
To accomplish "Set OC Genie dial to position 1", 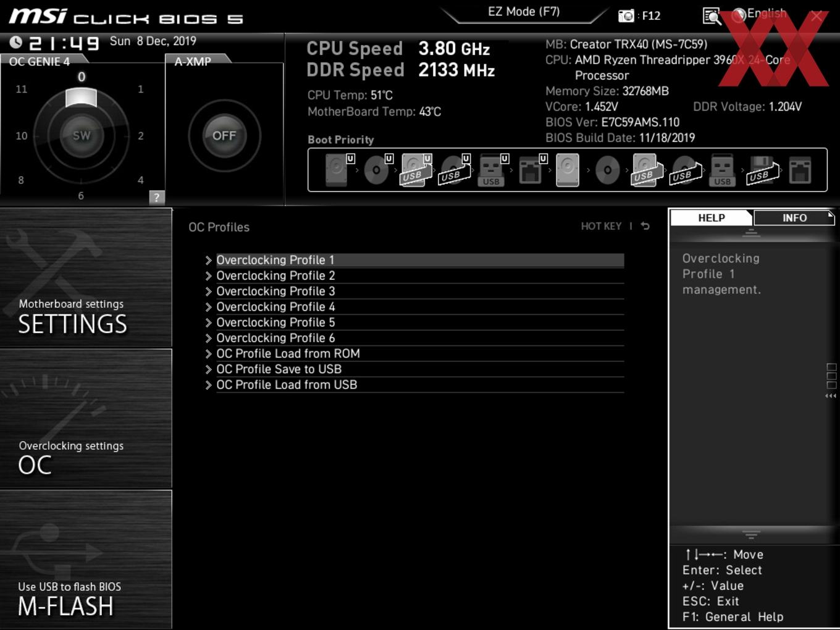I will [141, 89].
